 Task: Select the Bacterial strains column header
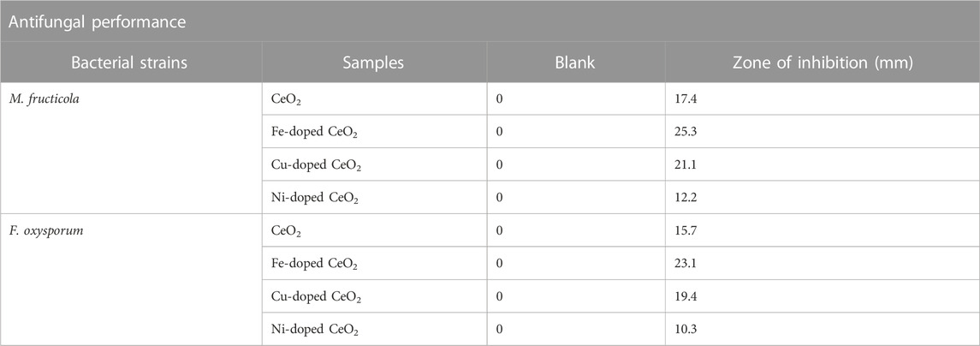coord(128,63)
